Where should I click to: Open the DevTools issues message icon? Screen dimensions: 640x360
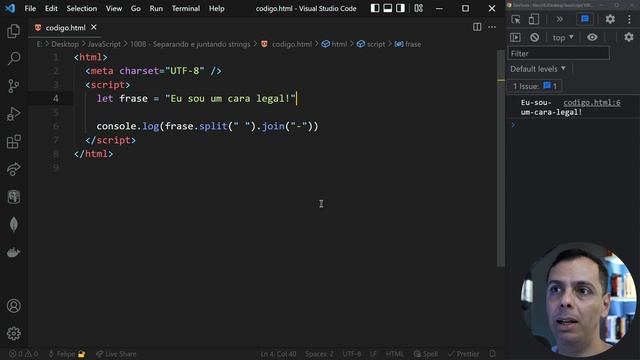pos(585,19)
